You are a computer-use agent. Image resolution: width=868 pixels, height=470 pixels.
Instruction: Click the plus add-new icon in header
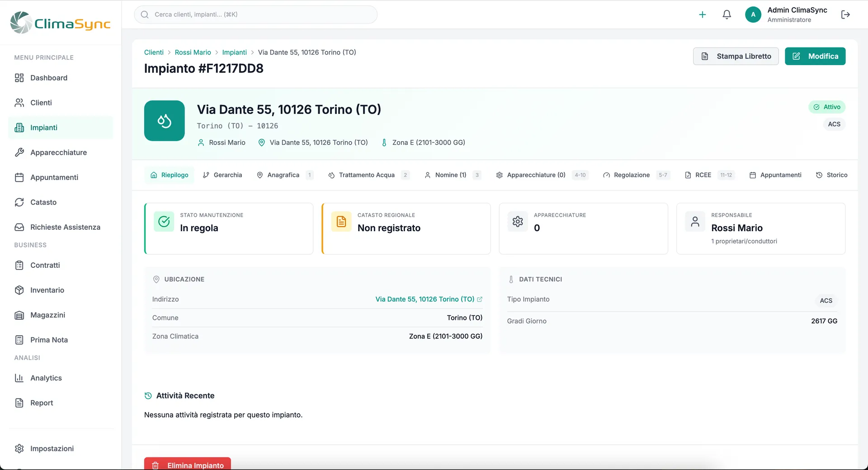tap(702, 14)
